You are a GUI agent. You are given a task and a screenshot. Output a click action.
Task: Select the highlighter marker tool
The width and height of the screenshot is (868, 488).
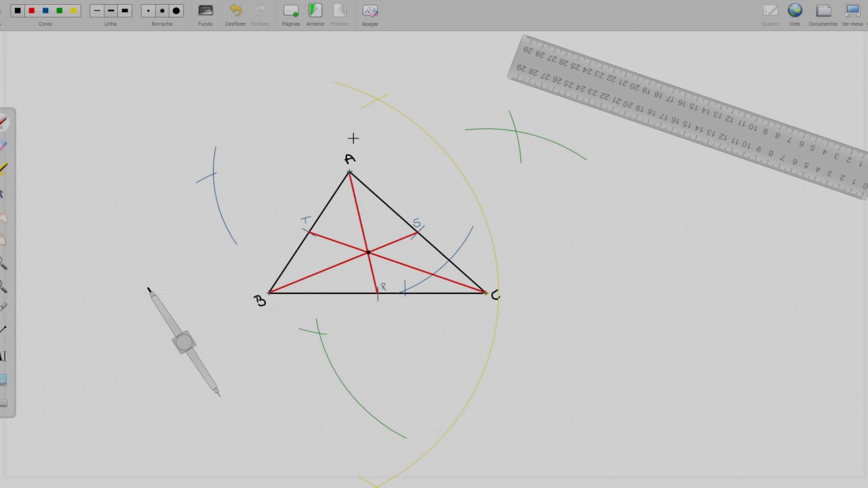3,169
